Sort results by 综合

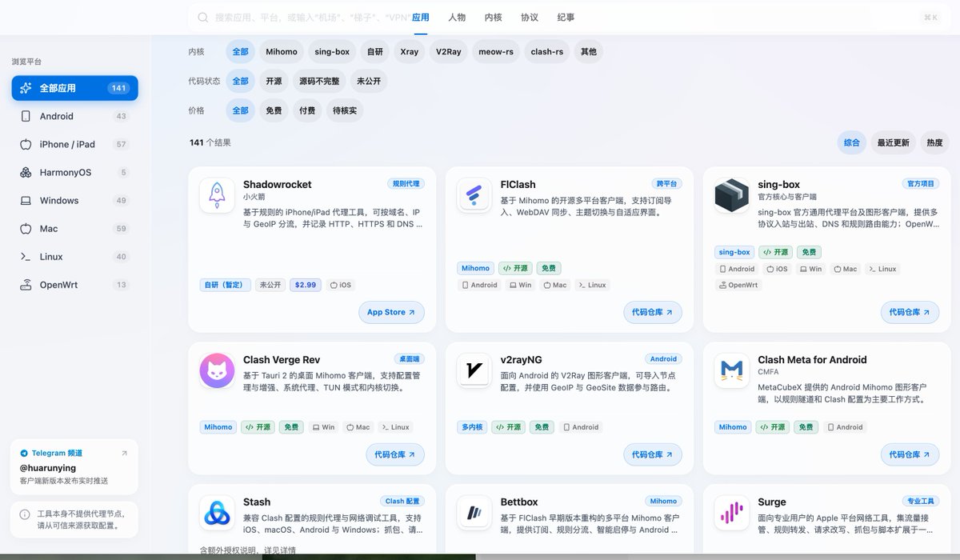[852, 142]
